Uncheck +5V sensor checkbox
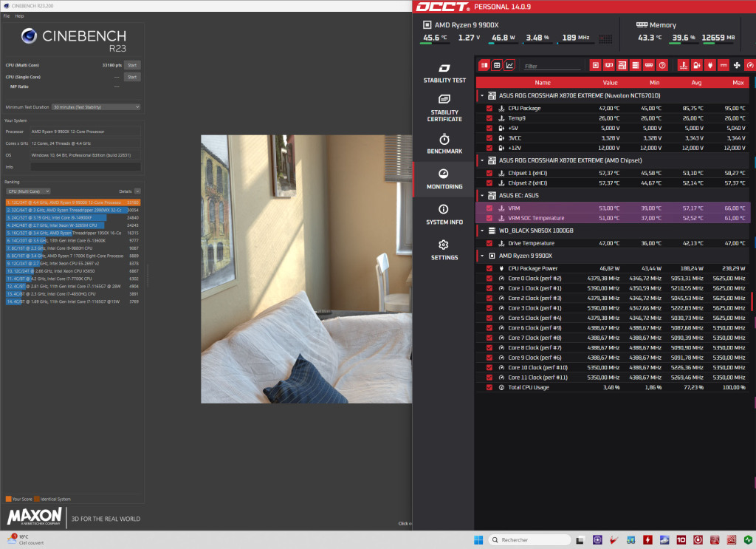Image resolution: width=756 pixels, height=549 pixels. 489,129
